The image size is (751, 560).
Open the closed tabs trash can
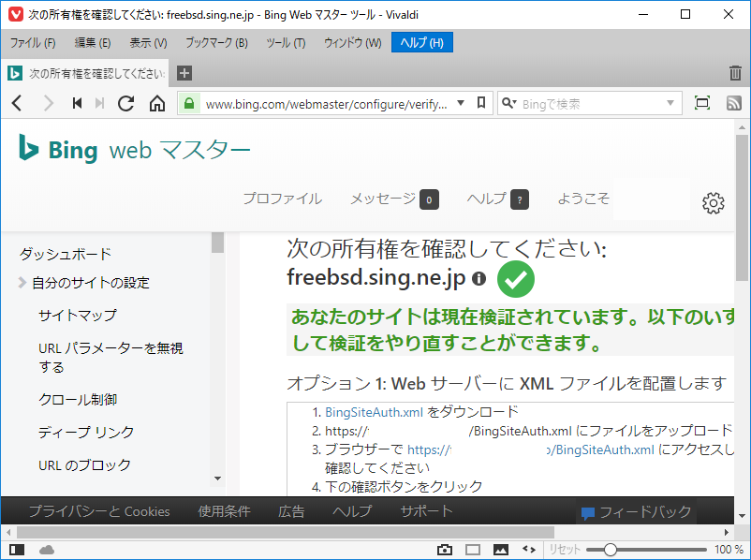coord(735,73)
